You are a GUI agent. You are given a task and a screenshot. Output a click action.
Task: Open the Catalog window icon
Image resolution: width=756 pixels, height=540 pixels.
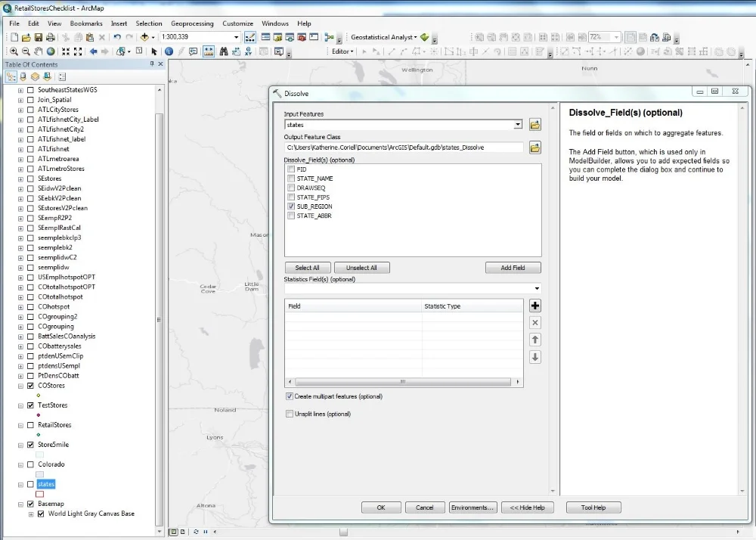[277, 37]
